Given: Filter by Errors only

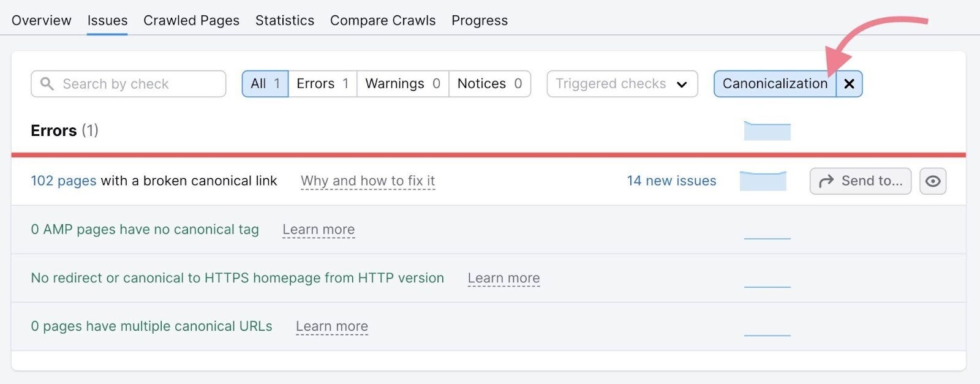Looking at the screenshot, I should (322, 84).
